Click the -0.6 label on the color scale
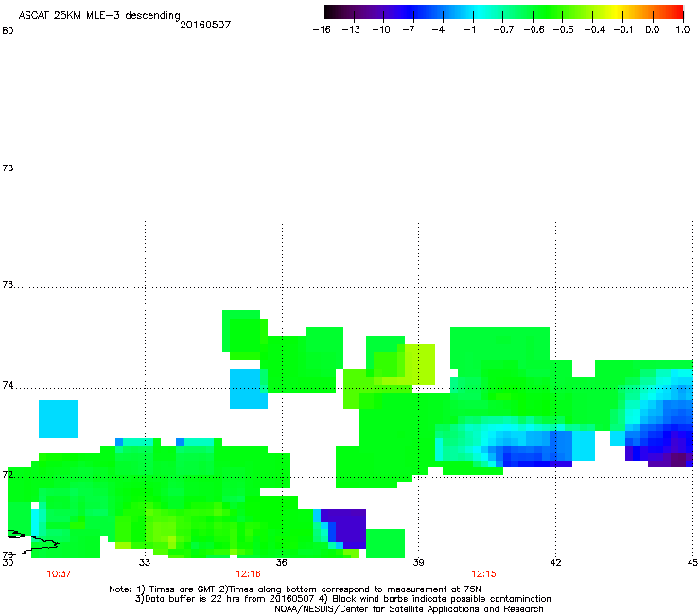 534,30
